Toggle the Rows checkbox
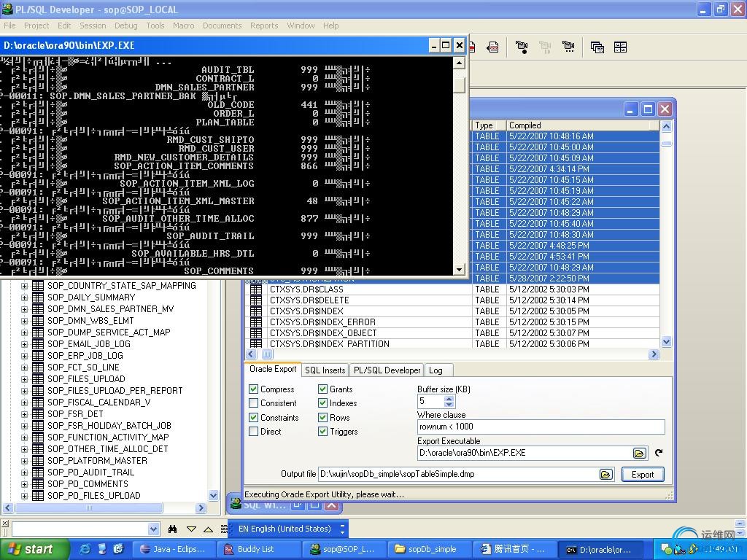Image resolution: width=747 pixels, height=560 pixels. tap(322, 418)
